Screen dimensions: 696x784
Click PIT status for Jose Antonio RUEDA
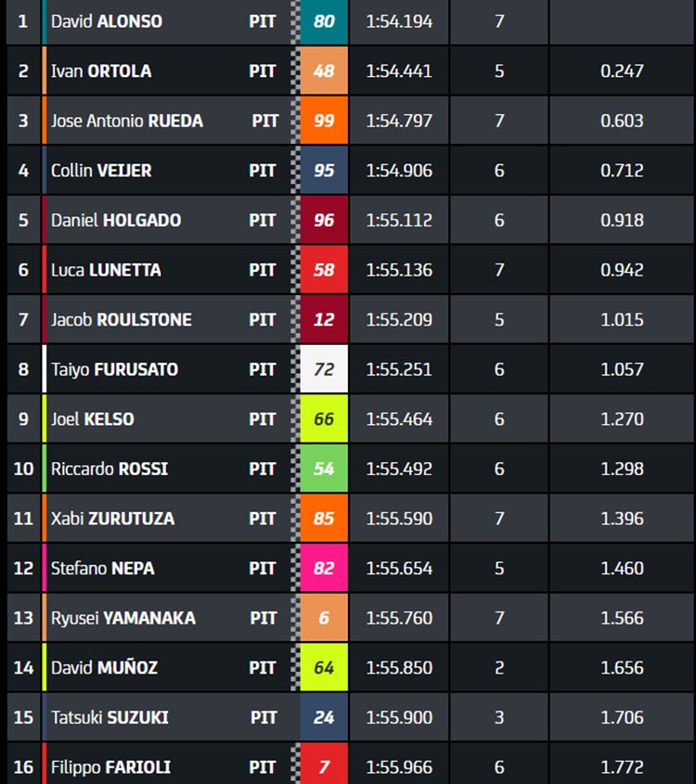(265, 121)
